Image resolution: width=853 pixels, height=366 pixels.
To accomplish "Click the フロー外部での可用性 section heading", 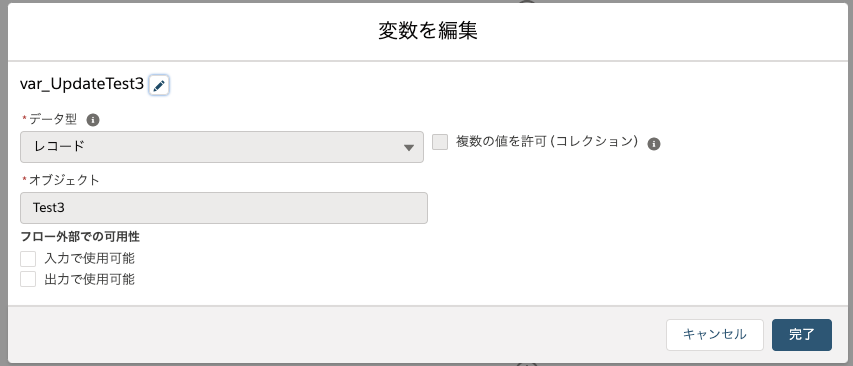I will [80, 237].
